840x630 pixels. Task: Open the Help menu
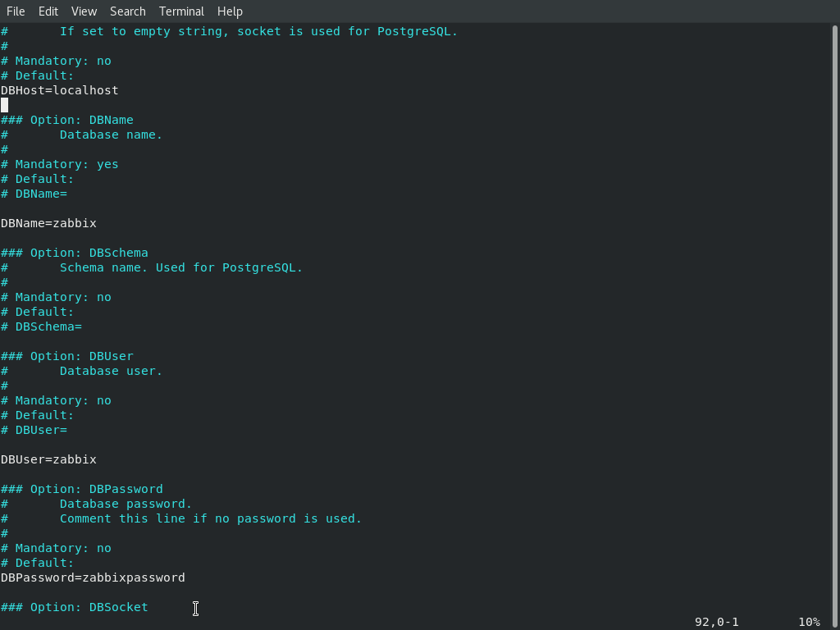pyautogui.click(x=230, y=11)
